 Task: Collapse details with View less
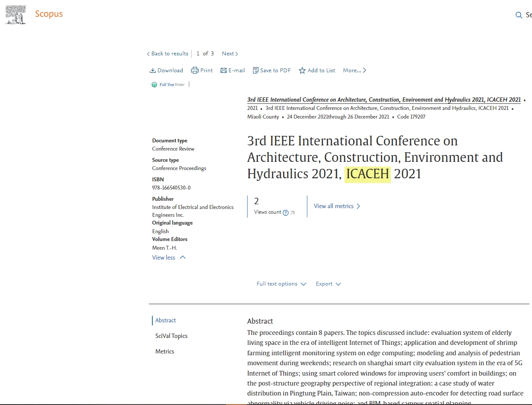tap(169, 257)
